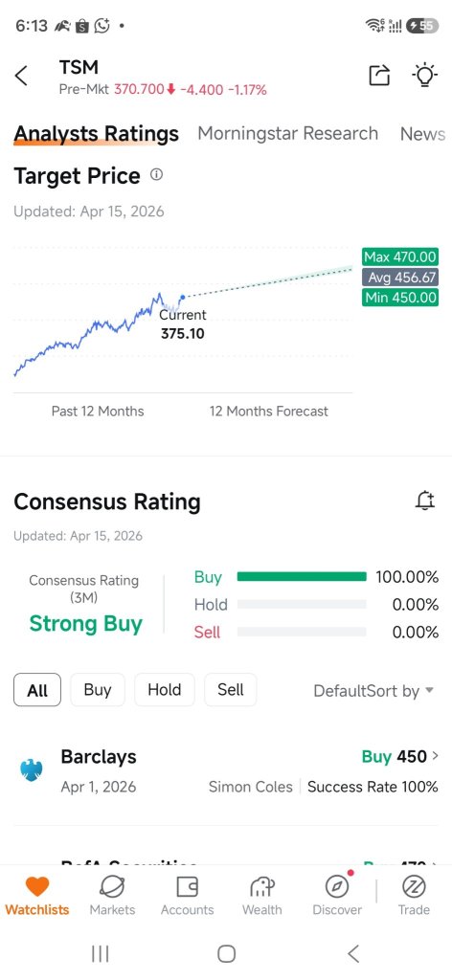Open Wealth elephant icon

click(x=262, y=886)
